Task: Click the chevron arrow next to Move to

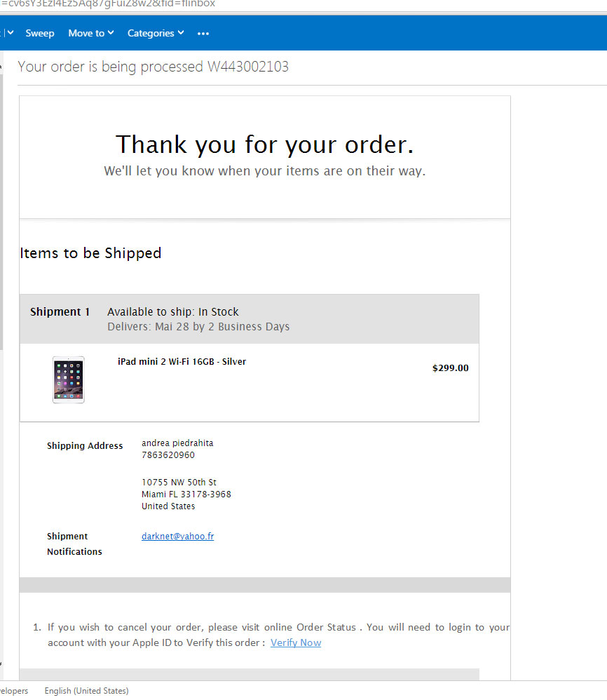Action: [x=111, y=32]
